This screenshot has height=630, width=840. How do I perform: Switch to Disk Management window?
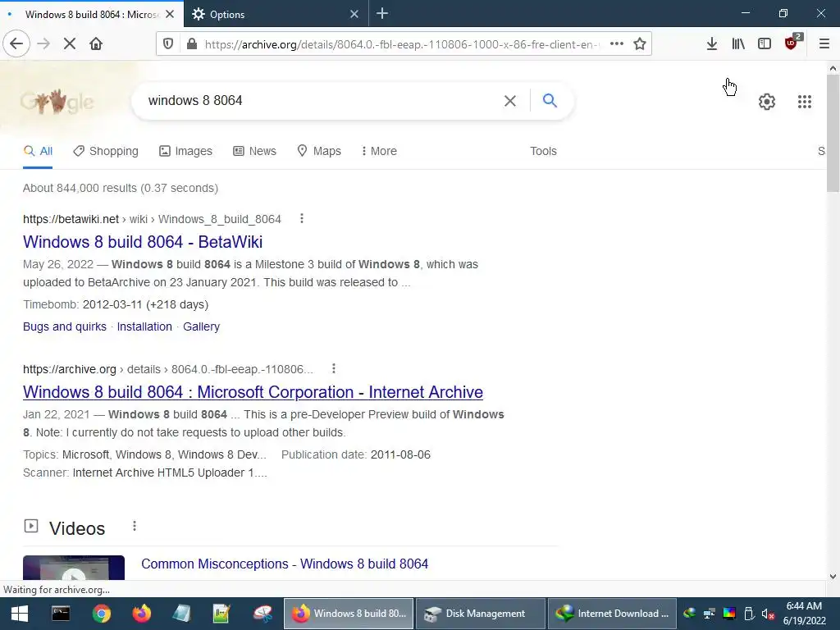pos(480,614)
